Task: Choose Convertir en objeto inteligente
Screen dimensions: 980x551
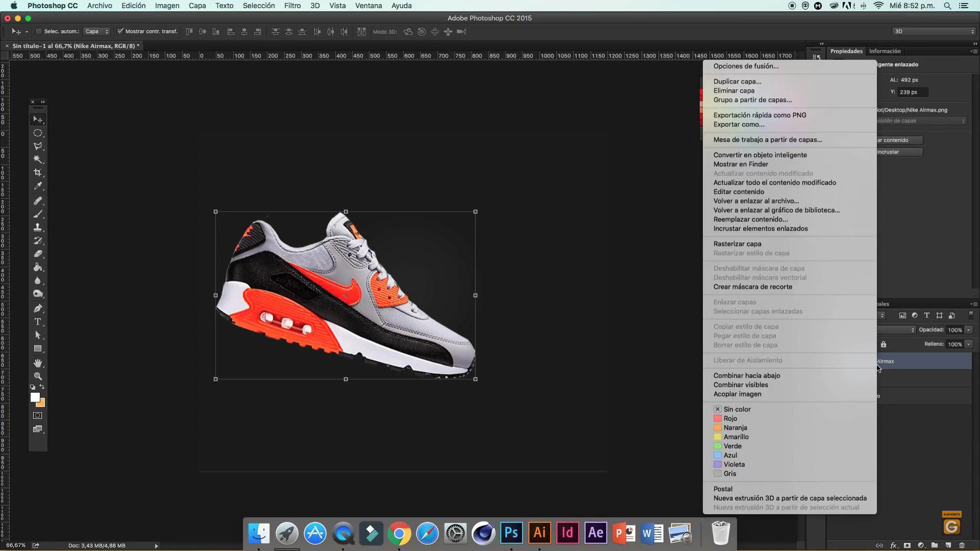Action: pyautogui.click(x=760, y=155)
